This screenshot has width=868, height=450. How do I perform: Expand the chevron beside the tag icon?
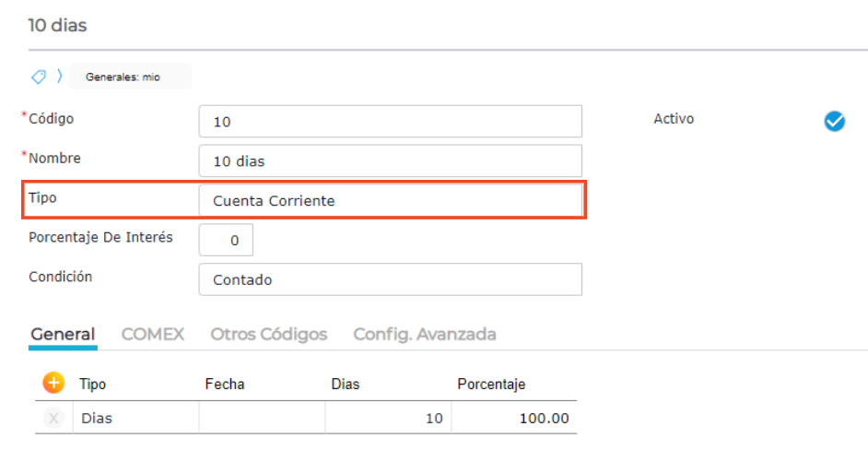point(60,77)
